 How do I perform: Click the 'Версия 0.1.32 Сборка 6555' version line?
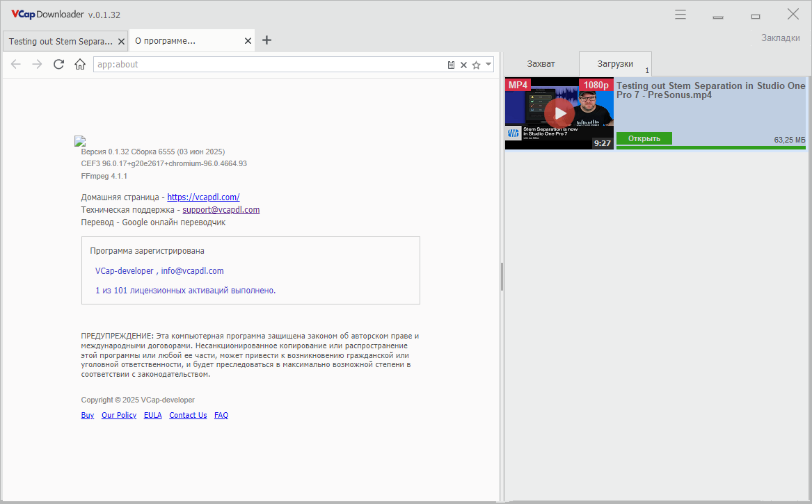coord(153,152)
